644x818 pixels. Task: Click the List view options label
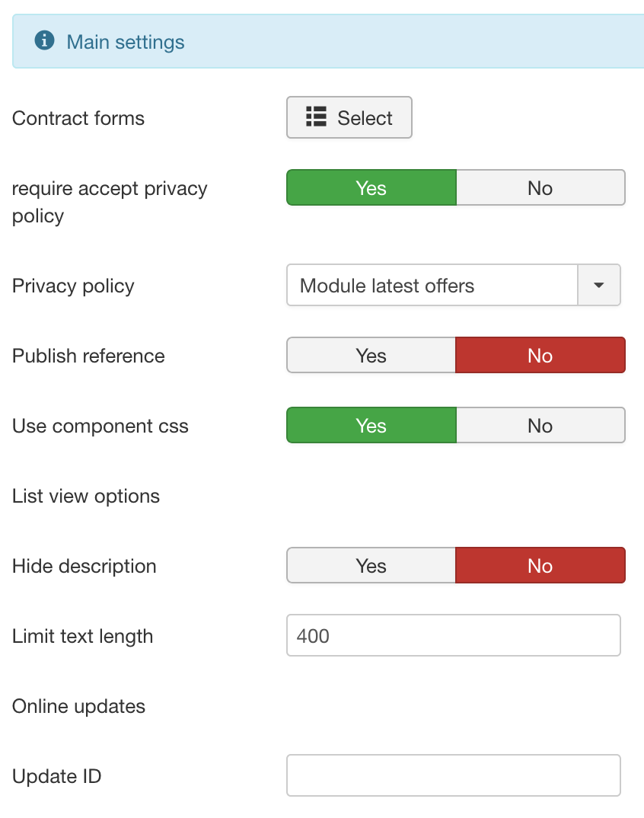86,496
